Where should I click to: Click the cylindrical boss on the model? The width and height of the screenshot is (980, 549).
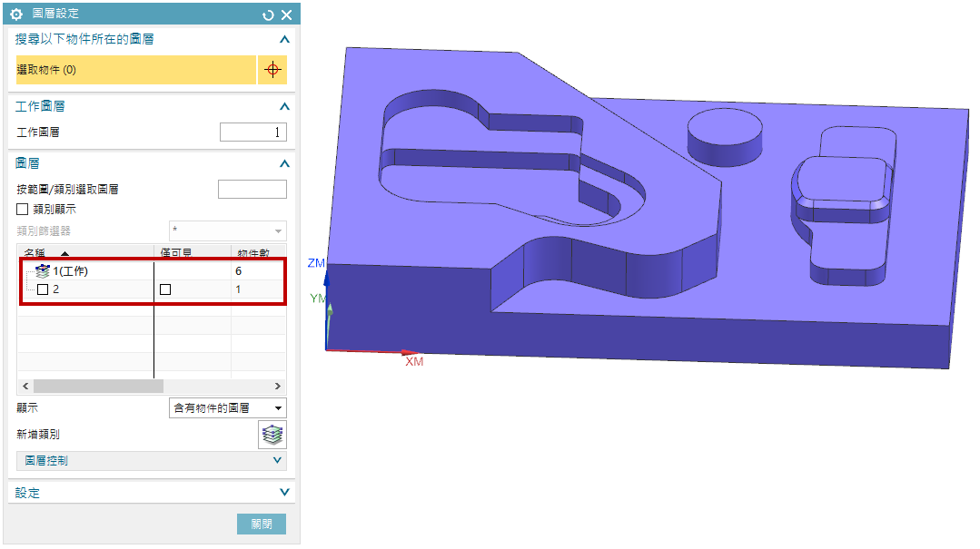[x=725, y=137]
